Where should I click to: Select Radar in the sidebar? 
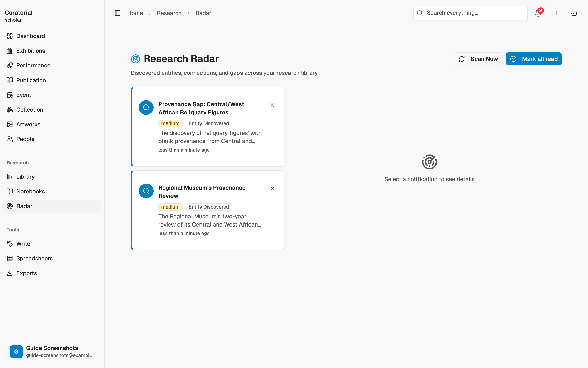coord(52,206)
